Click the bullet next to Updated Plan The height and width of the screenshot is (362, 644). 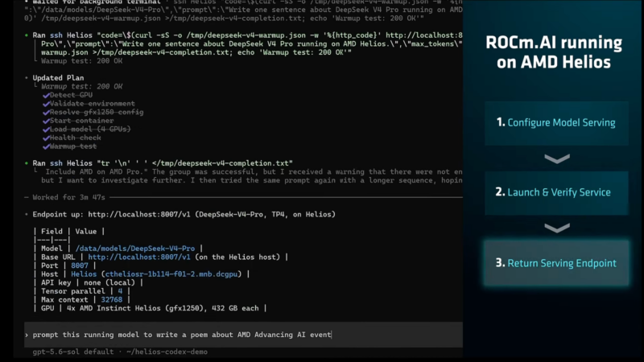(27, 77)
